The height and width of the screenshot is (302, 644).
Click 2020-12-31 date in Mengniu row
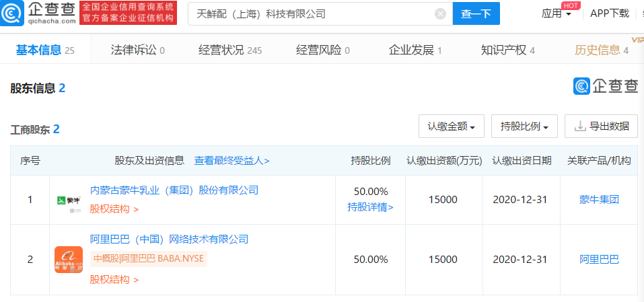point(520,200)
